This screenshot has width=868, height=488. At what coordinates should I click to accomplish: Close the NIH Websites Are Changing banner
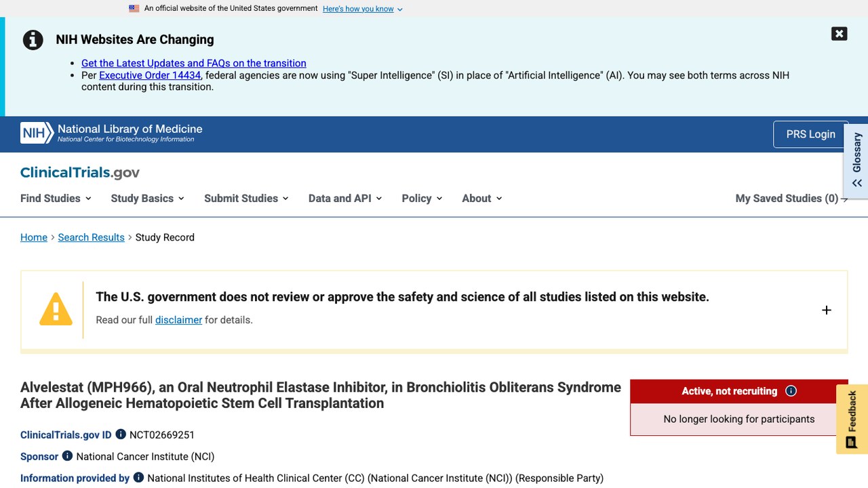tap(839, 34)
